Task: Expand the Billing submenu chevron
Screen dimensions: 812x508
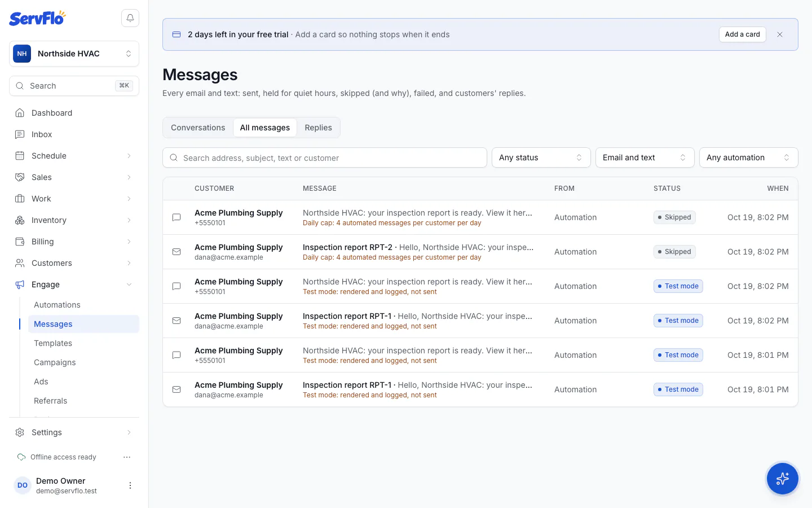Action: pyautogui.click(x=129, y=242)
